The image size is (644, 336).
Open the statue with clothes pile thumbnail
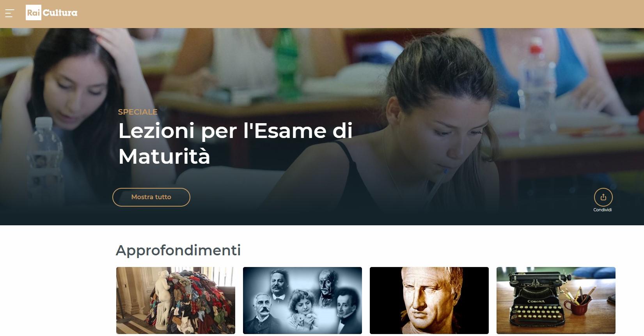(x=176, y=301)
